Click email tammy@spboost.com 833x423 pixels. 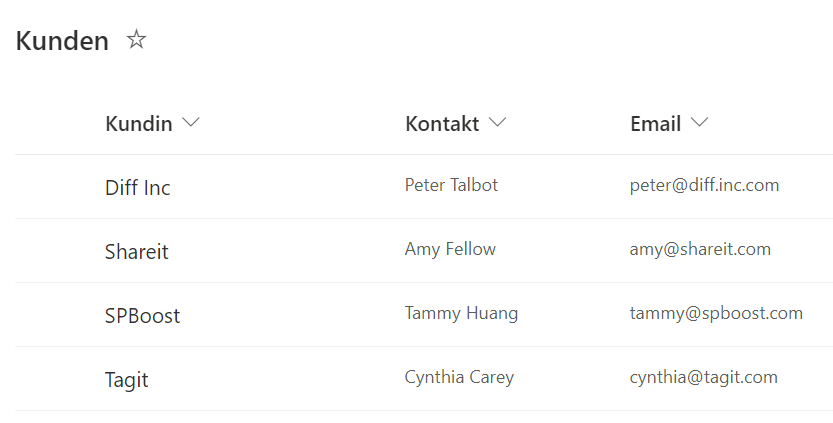(716, 313)
